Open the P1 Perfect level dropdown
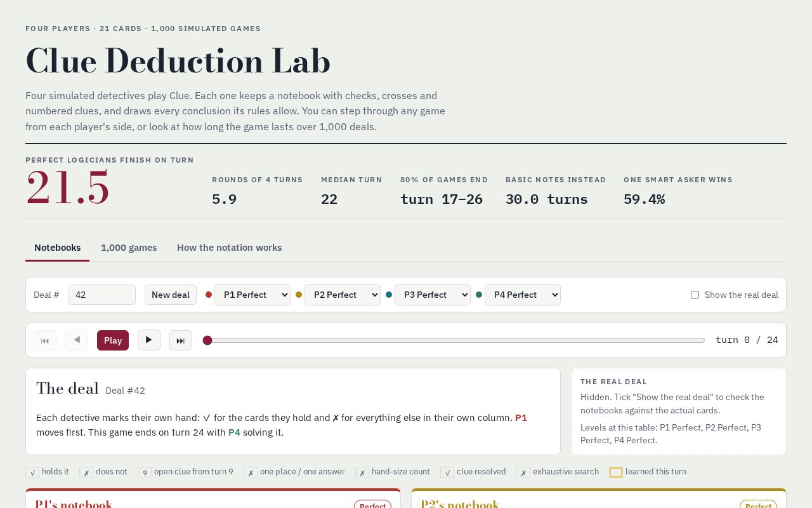The height and width of the screenshot is (508, 812). click(252, 295)
